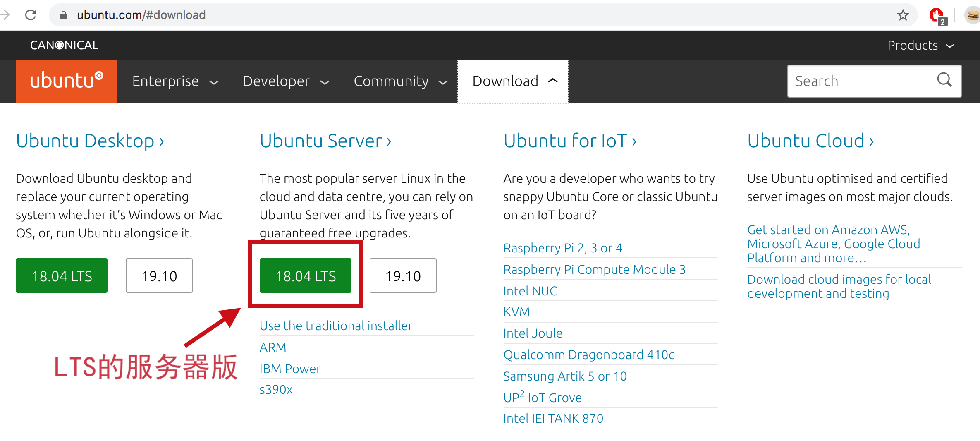This screenshot has width=980, height=441.
Task: Expand the Products dropdown
Action: pos(920,45)
